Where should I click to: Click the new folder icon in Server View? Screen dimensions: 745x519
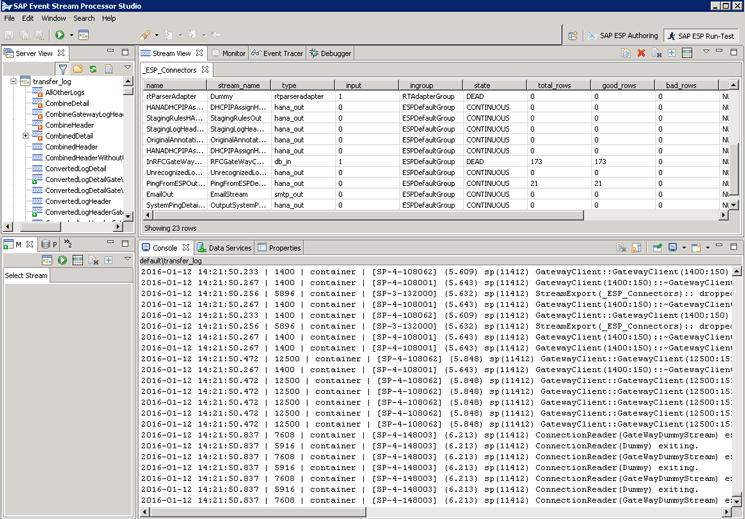pyautogui.click(x=78, y=69)
